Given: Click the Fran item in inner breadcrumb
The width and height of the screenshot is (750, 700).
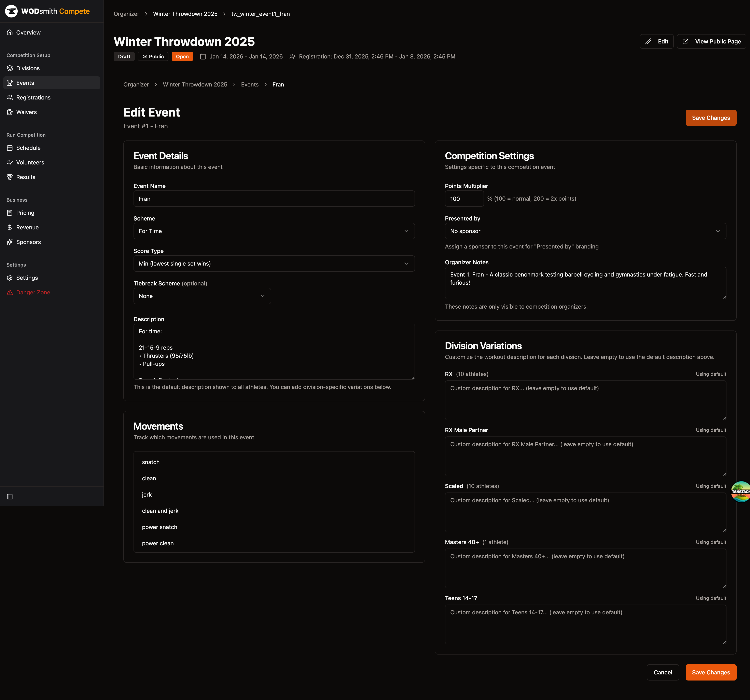Looking at the screenshot, I should pos(278,84).
